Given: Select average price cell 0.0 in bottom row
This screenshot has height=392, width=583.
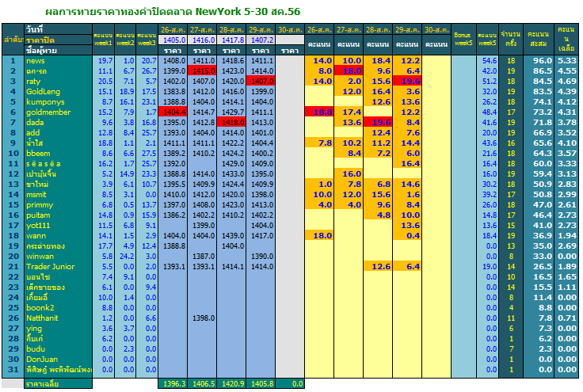Looking at the screenshot, I should tap(290, 384).
